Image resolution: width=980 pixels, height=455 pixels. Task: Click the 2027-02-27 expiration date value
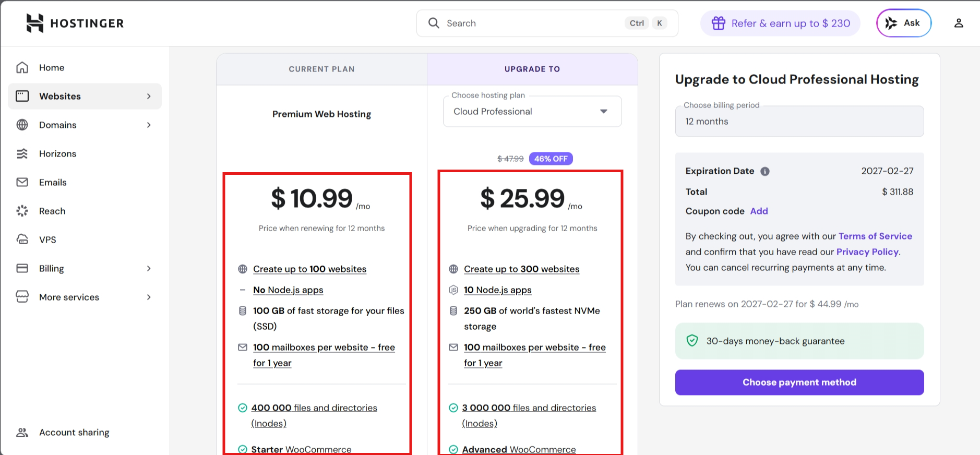tap(887, 171)
